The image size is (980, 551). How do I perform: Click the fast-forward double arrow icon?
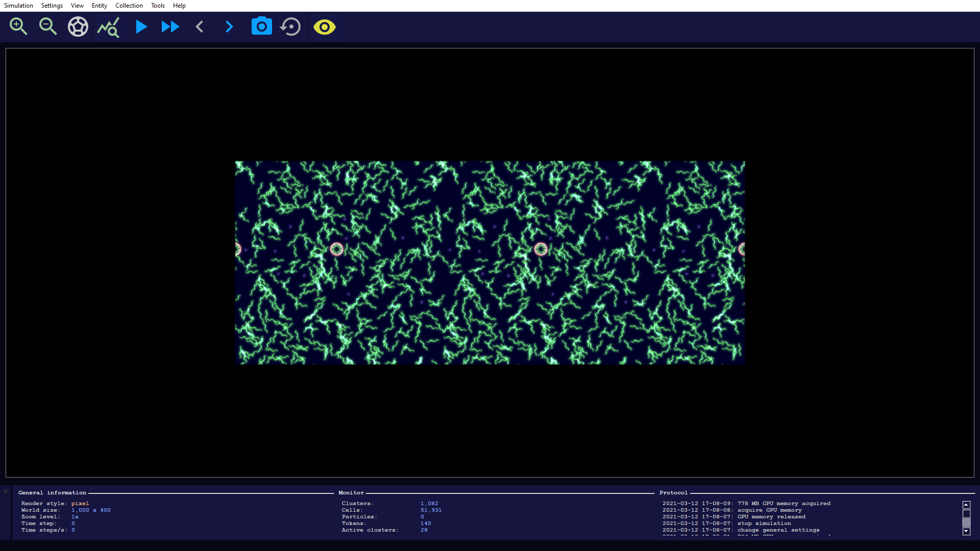[170, 27]
